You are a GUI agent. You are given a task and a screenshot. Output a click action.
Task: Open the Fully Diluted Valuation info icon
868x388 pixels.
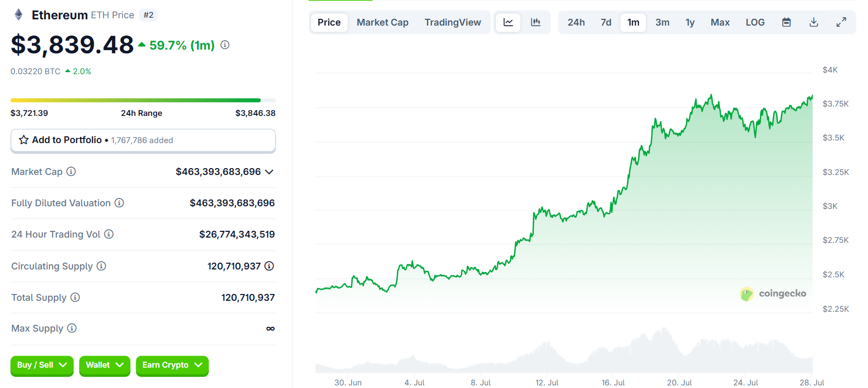(120, 203)
